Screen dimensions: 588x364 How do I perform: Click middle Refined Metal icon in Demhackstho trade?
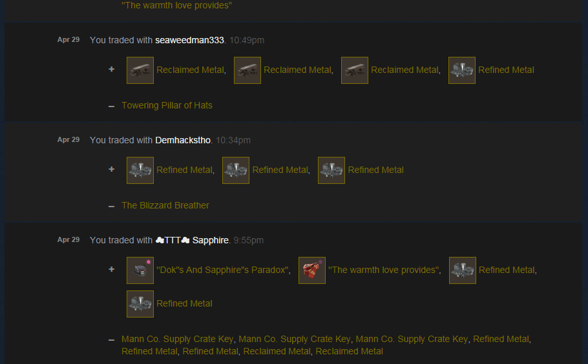(235, 170)
